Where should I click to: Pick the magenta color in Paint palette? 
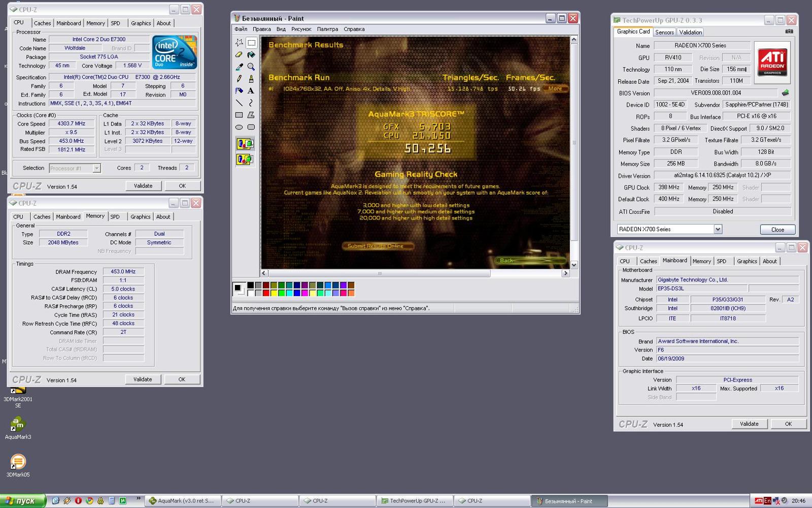[304, 293]
